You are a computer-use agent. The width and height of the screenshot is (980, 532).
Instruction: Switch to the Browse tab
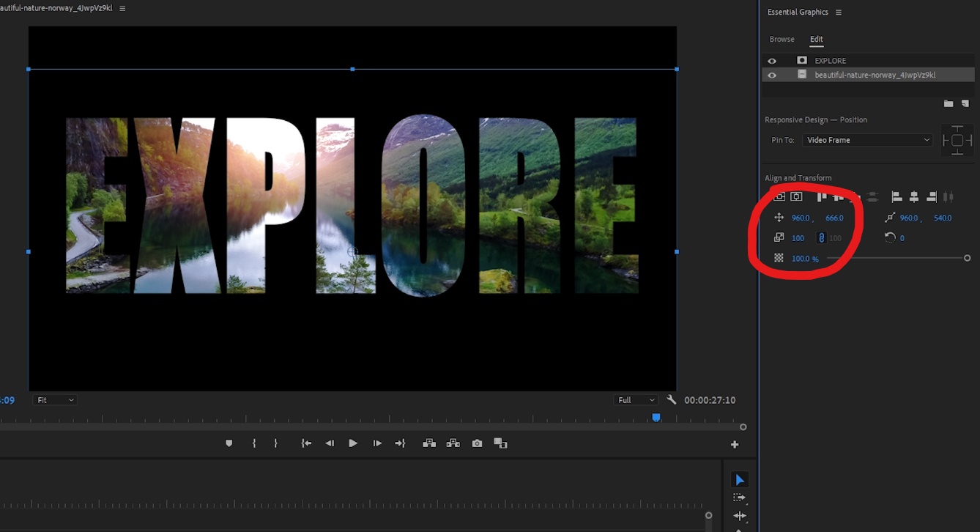point(782,39)
